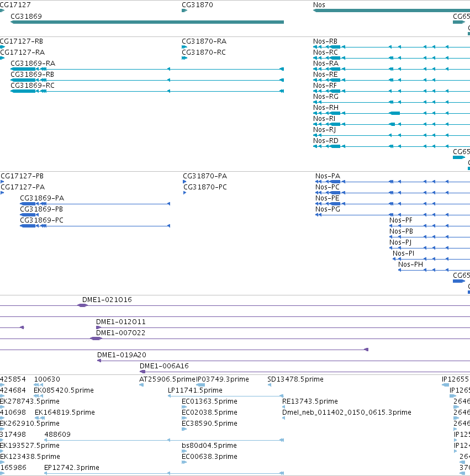Click the CG31869-PA protein label
The width and height of the screenshot is (470, 476).
[x=42, y=198]
